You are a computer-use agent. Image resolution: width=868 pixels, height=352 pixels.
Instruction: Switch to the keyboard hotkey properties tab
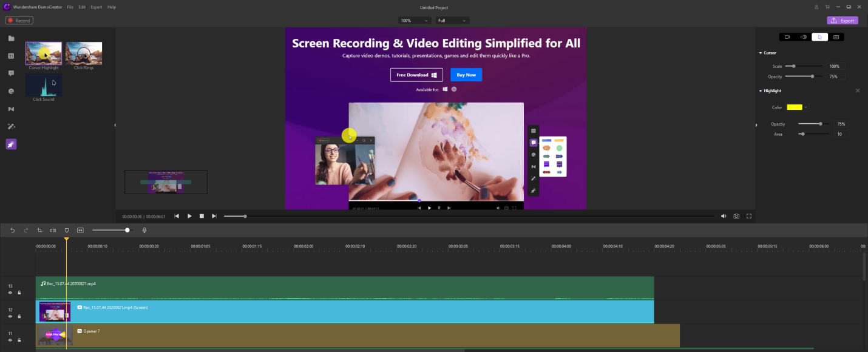(x=836, y=37)
